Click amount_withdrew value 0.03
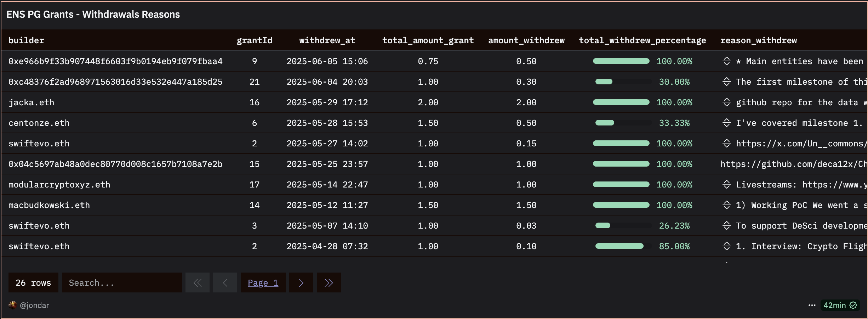The image size is (868, 319). click(x=526, y=225)
